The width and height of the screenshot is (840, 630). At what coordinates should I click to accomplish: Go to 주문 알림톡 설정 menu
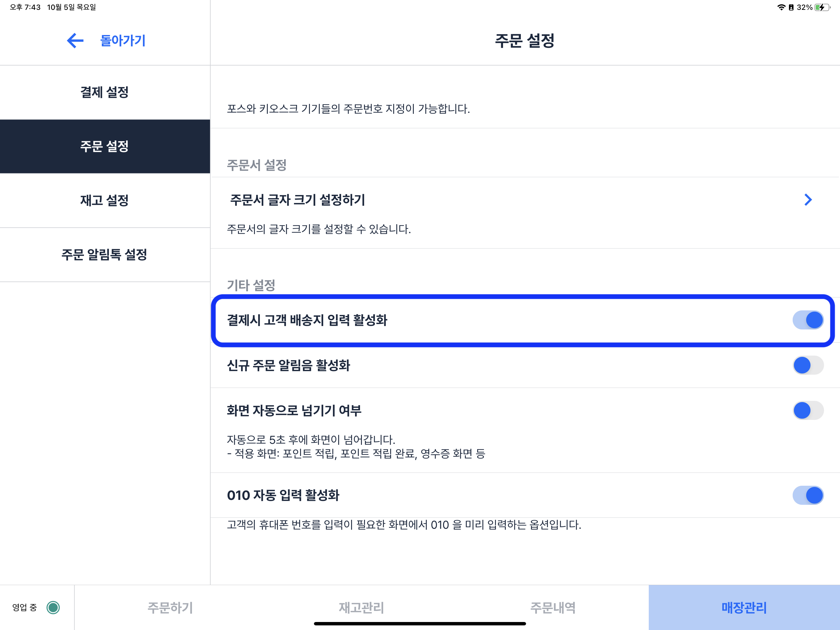(105, 255)
